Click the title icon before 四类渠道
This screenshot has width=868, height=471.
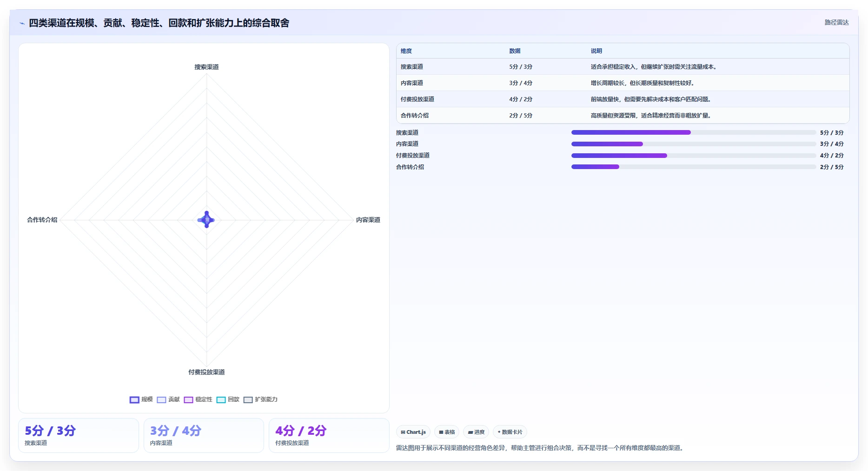pyautogui.click(x=22, y=23)
